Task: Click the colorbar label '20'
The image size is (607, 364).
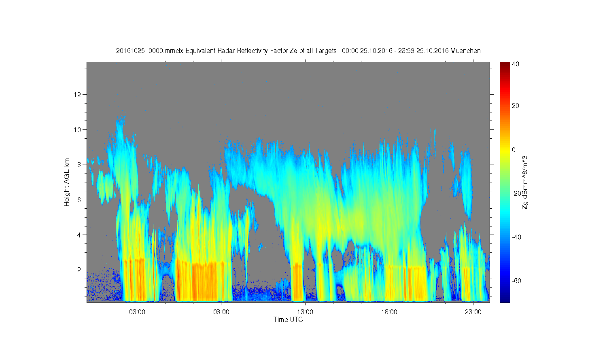Action: click(516, 106)
